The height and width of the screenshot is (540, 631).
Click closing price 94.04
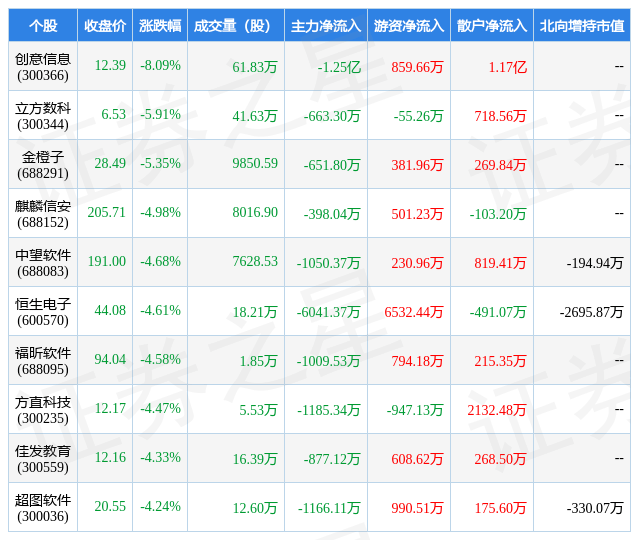pyautogui.click(x=110, y=359)
